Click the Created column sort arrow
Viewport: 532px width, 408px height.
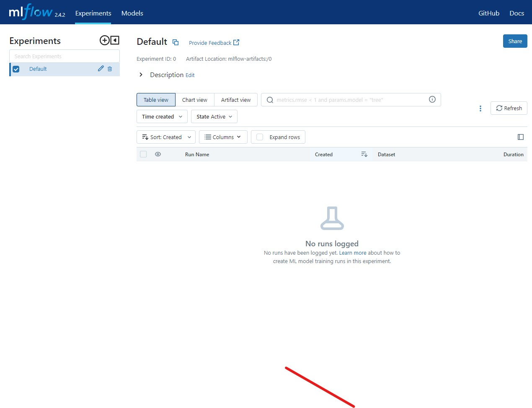point(364,154)
